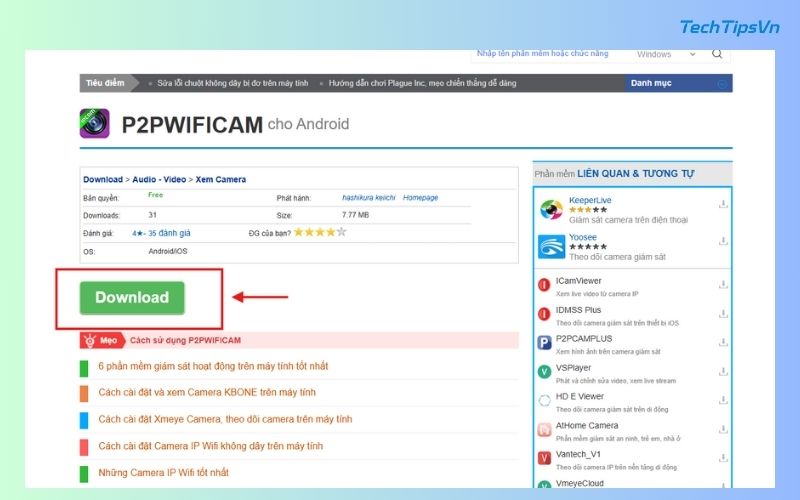800x500 pixels.
Task: Click the KeeperLive app icon
Action: coord(551,208)
